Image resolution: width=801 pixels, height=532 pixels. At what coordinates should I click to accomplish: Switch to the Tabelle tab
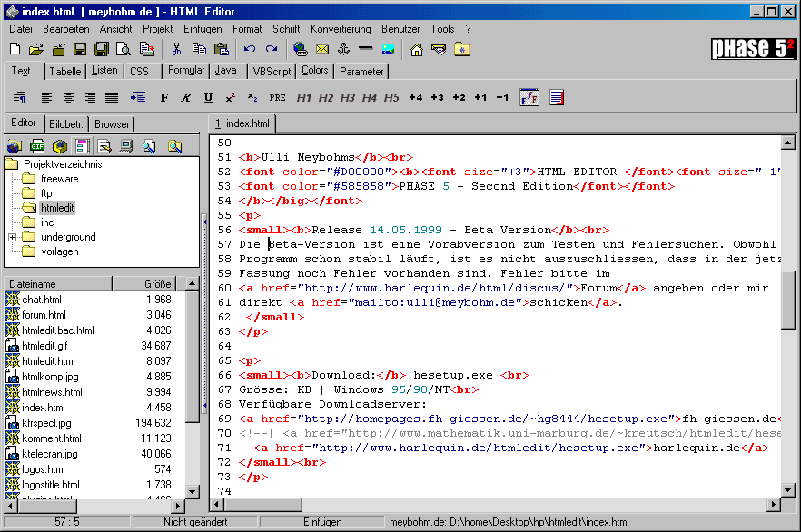(64, 72)
